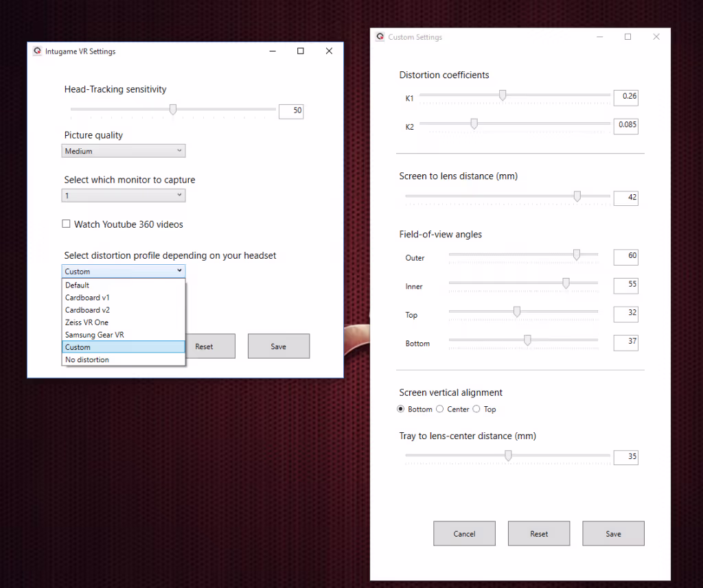Click the K1 distortion slider thumb
Screen dimensions: 703x588
(x=503, y=95)
